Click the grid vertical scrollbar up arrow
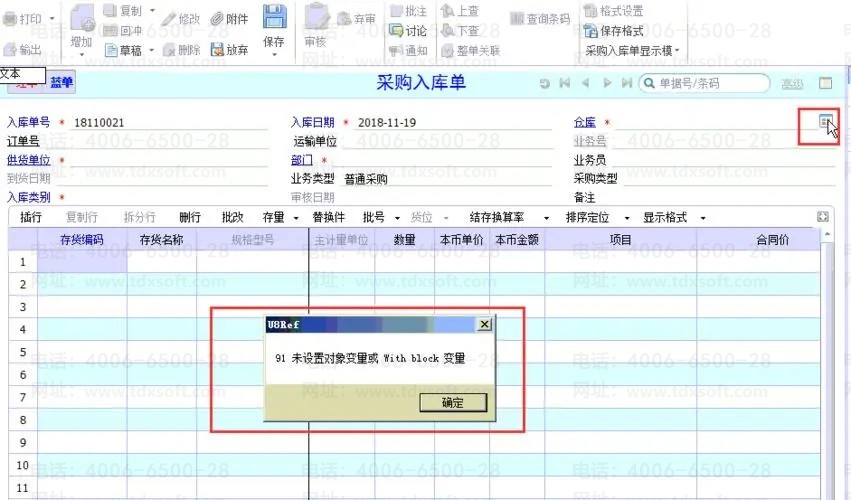Image resolution: width=851 pixels, height=500 pixels. [827, 234]
